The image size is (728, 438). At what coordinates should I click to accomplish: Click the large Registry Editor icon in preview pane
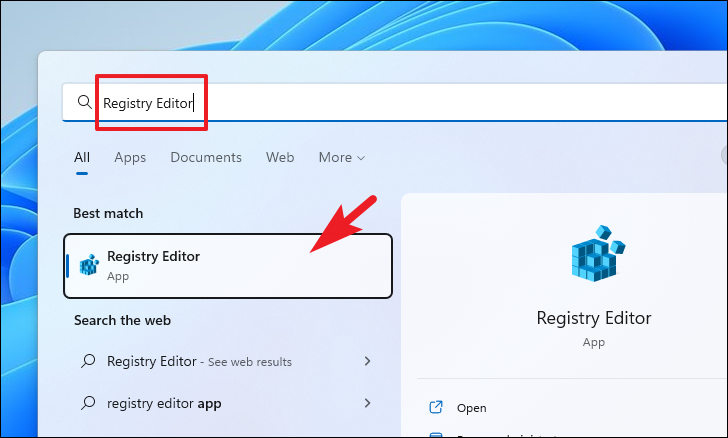[598, 253]
